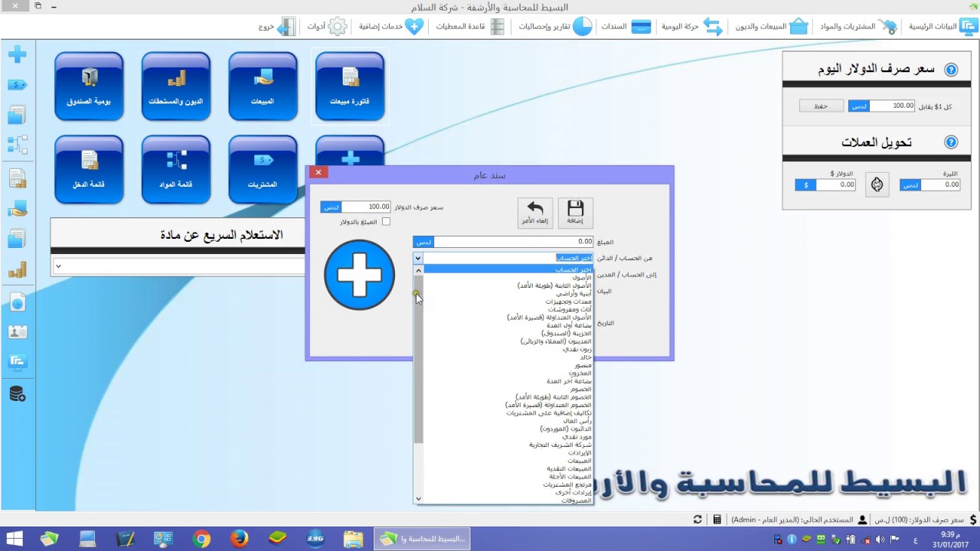Open the المشتريات tile on dashboard
Image resolution: width=980 pixels, height=551 pixels.
[263, 170]
